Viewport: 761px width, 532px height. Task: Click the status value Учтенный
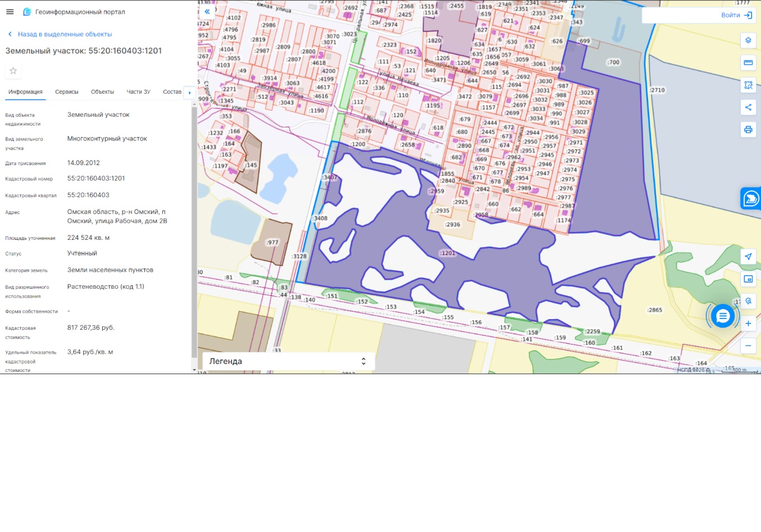(82, 253)
